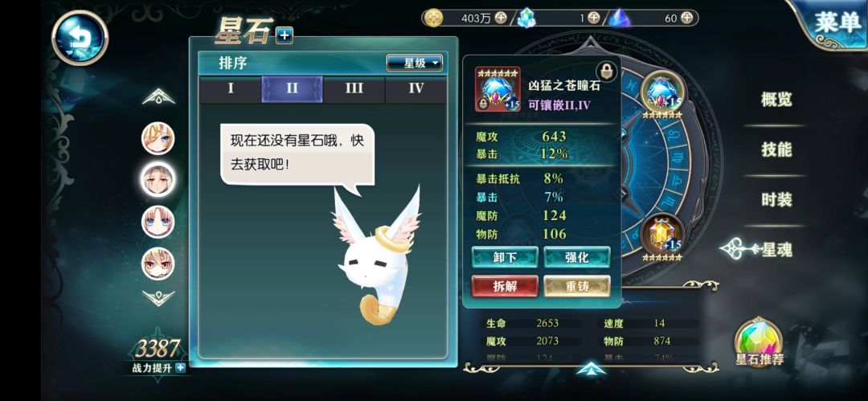
Task: Select the yellow gem slot on wheel
Action: (x=662, y=236)
